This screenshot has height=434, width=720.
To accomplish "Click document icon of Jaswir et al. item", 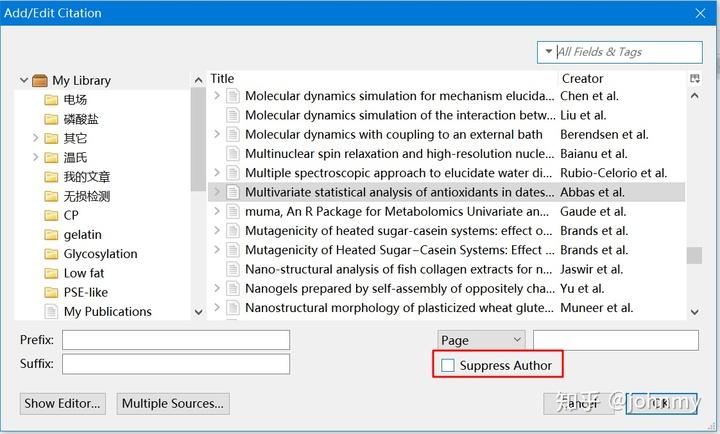I will [233, 269].
